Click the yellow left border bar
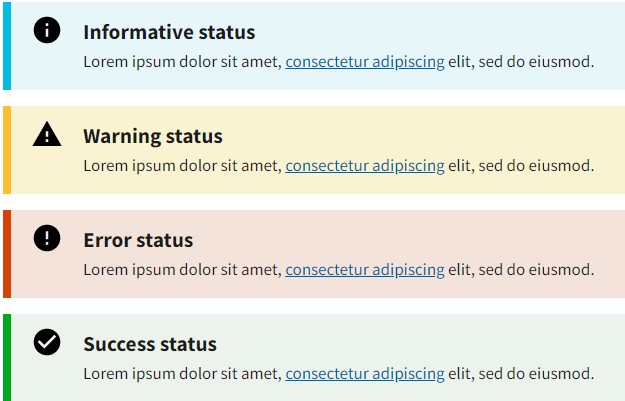This screenshot has width=625, height=401. (7, 150)
